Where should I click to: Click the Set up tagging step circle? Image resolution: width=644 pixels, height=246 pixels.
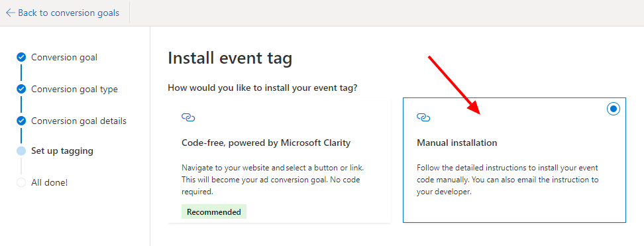[21, 151]
